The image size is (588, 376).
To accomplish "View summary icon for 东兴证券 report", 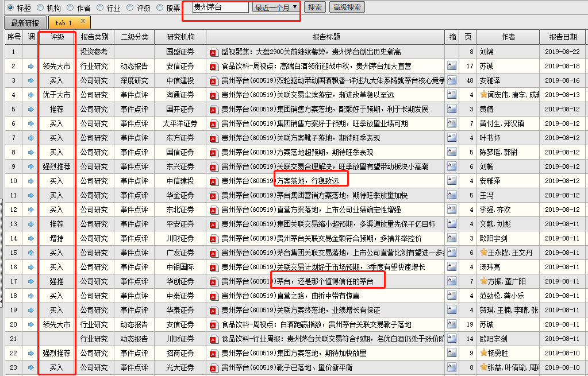I will (452, 166).
